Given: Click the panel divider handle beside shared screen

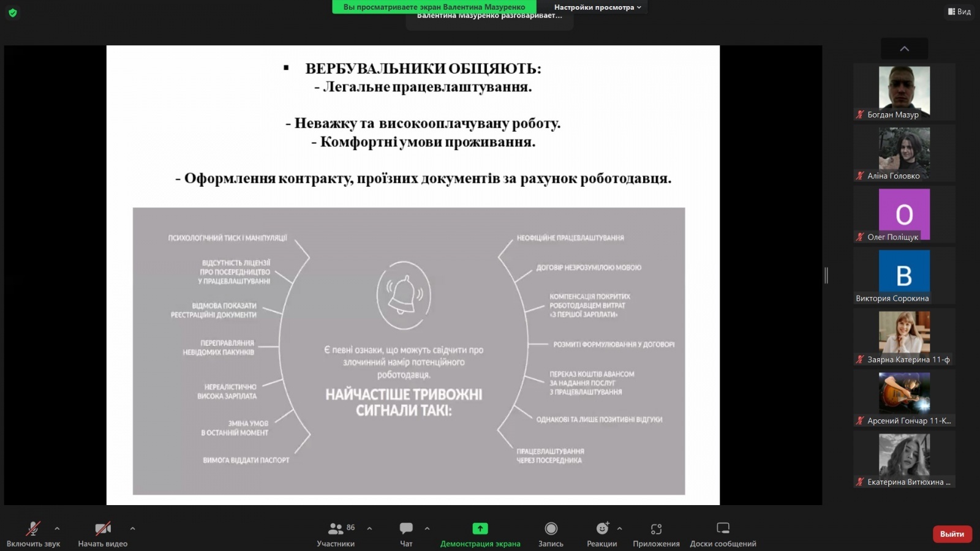Looking at the screenshot, I should pyautogui.click(x=826, y=275).
